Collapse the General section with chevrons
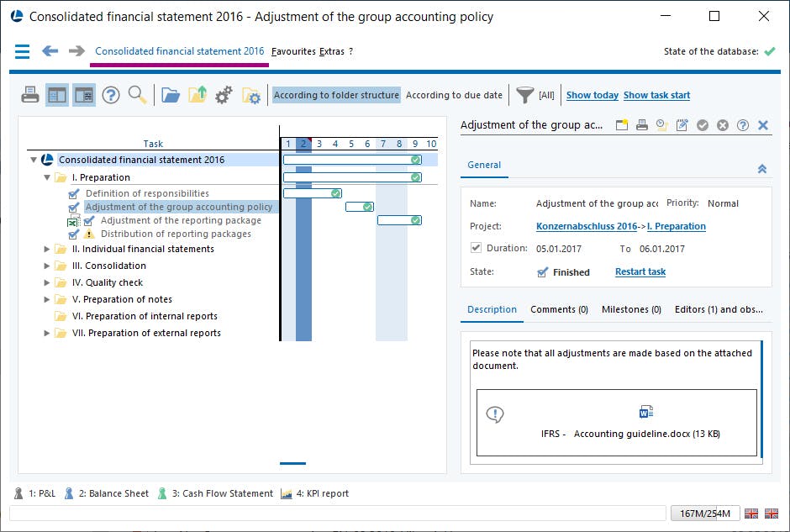 [x=761, y=169]
